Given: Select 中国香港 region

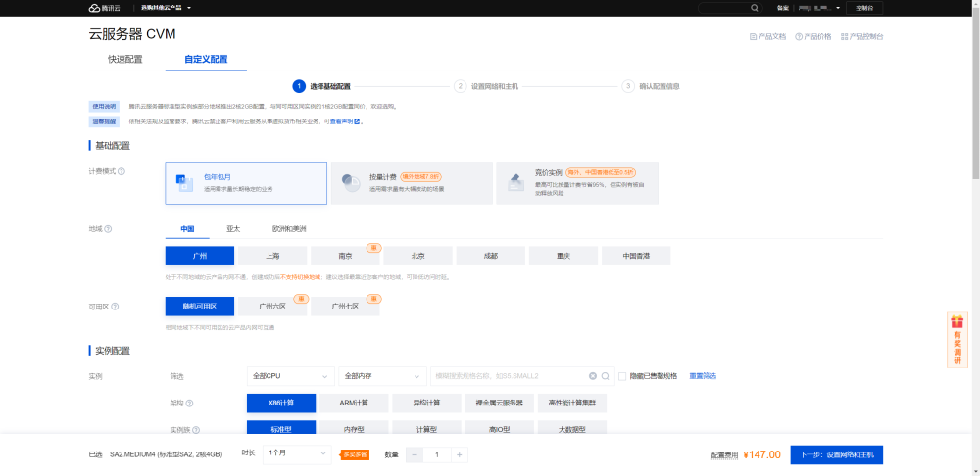Looking at the screenshot, I should pyautogui.click(x=636, y=256).
